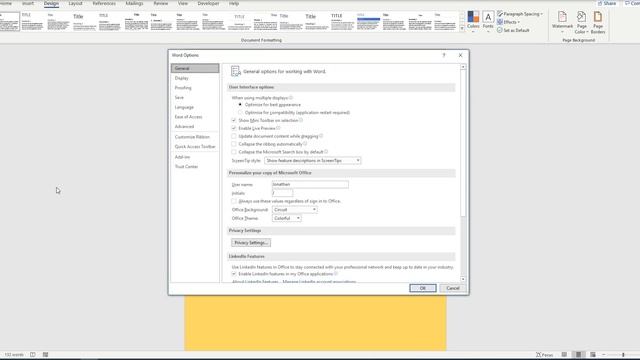640x360 pixels.
Task: Expand the document formatting gallery More arrow
Action: tap(462, 29)
